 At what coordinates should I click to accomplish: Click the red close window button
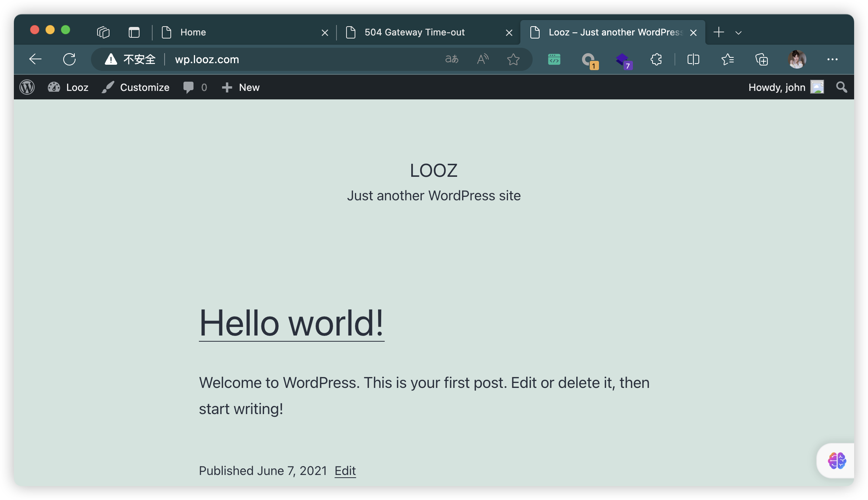[x=35, y=30]
